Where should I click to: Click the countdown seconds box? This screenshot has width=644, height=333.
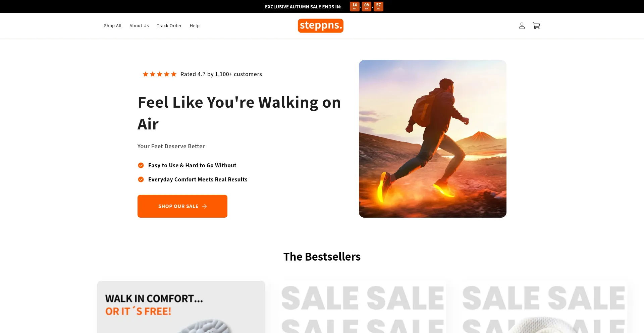pyautogui.click(x=378, y=6)
